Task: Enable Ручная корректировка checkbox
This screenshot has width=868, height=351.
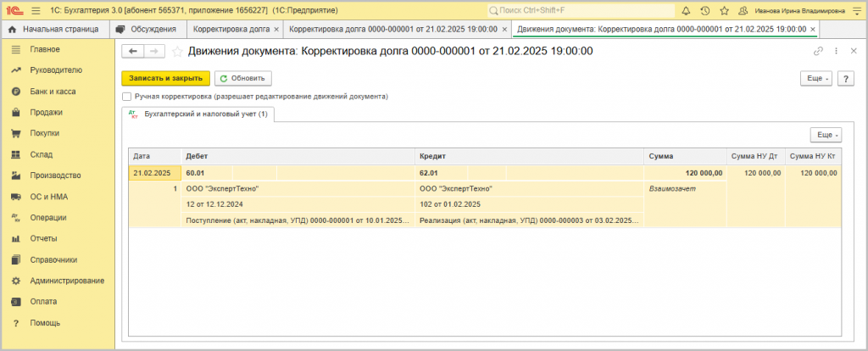Action: click(x=127, y=97)
